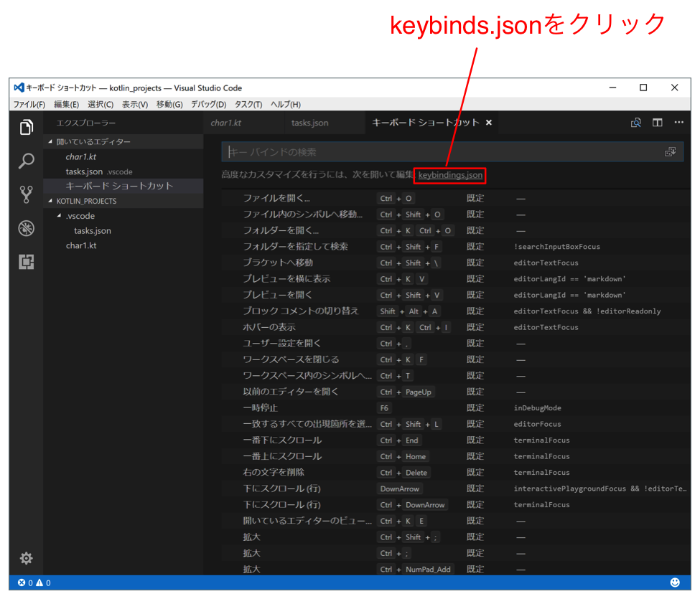The image size is (700, 599).
Task: Open the デバッグ(D) menu
Action: click(x=209, y=104)
